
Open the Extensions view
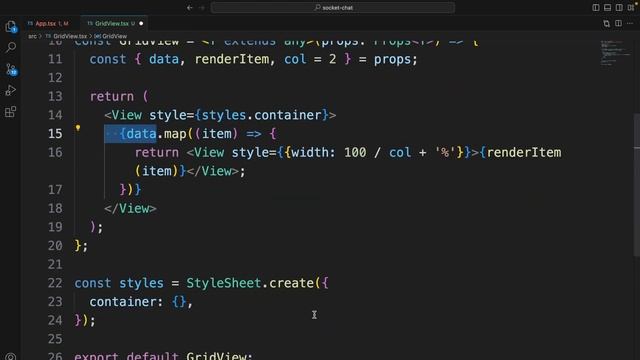11,111
